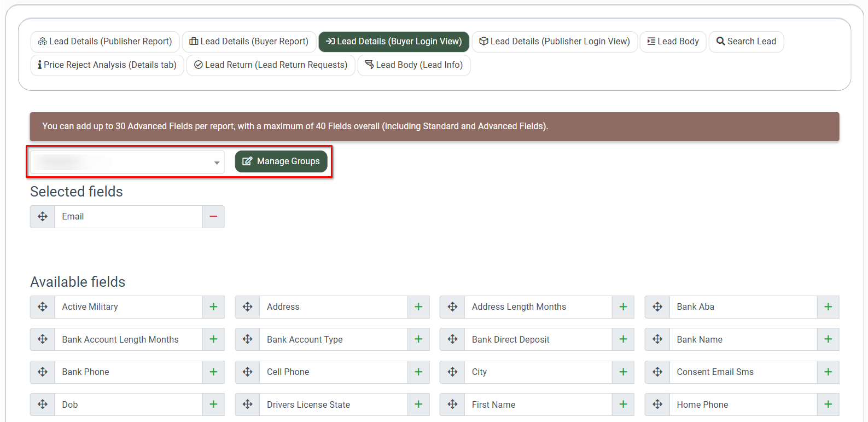The image size is (868, 422).
Task: Click drag handle icon for Email field
Action: [43, 217]
